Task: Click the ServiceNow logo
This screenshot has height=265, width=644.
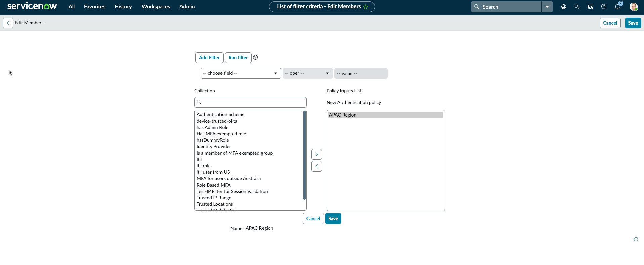Action: point(32,6)
